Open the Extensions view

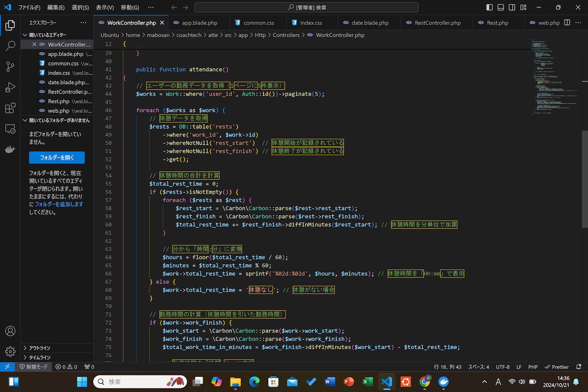tap(10, 108)
